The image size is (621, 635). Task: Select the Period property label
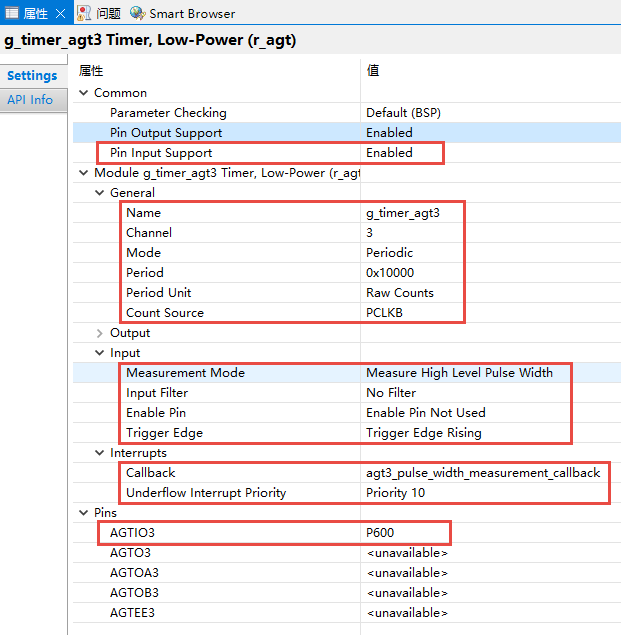point(145,273)
